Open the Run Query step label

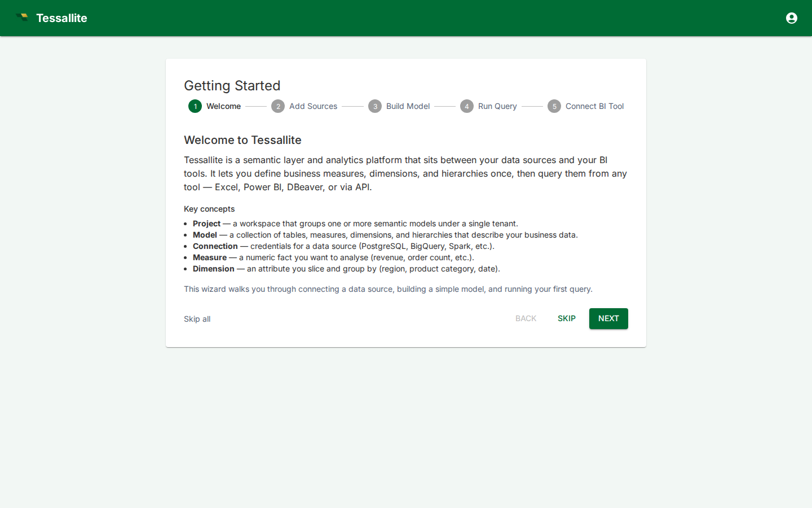tap(497, 106)
